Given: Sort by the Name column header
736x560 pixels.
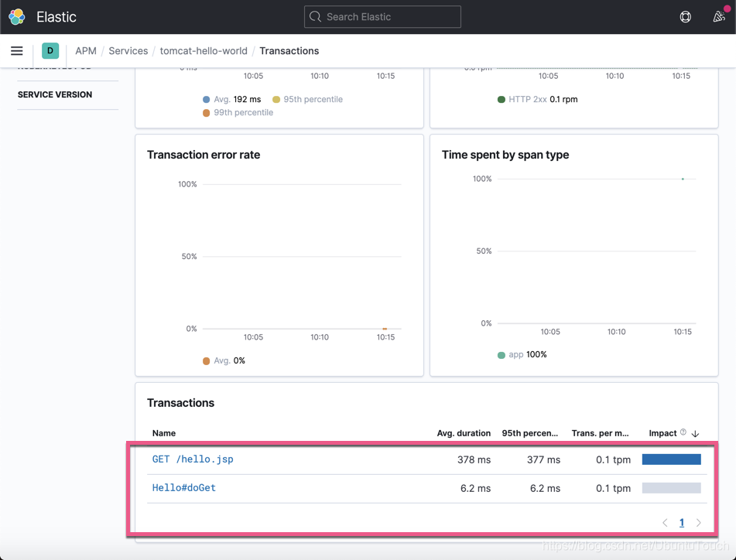Looking at the screenshot, I should pos(164,433).
